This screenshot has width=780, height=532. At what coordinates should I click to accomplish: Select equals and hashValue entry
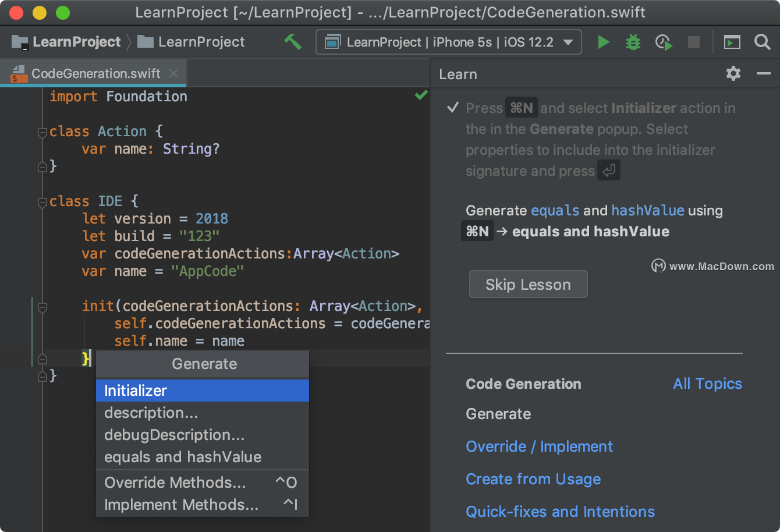click(203, 457)
